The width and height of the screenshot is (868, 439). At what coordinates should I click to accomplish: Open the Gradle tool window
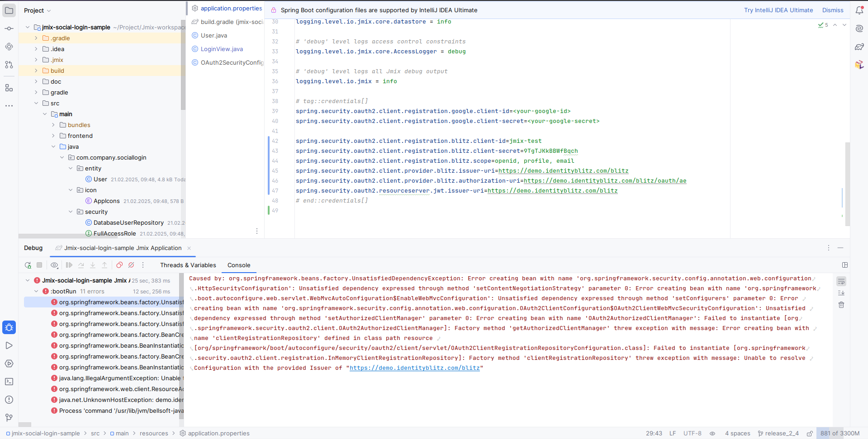pos(859,47)
